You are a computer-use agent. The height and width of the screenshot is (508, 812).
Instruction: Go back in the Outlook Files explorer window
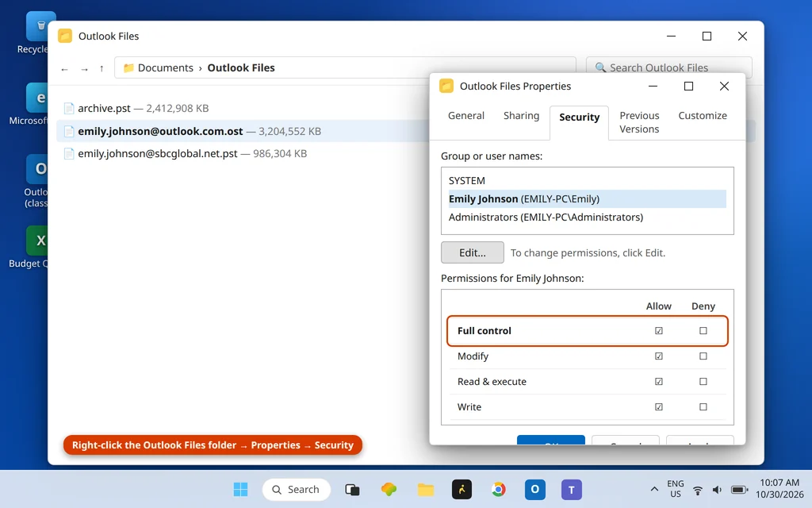pos(64,68)
